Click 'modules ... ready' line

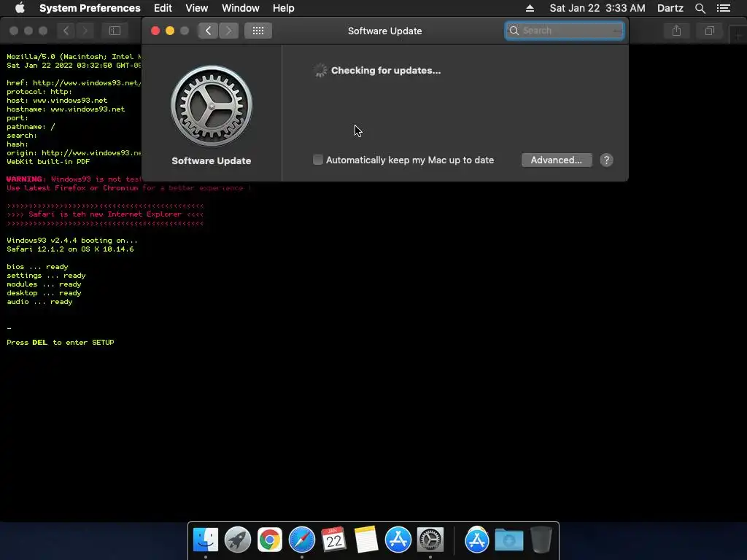(x=44, y=284)
